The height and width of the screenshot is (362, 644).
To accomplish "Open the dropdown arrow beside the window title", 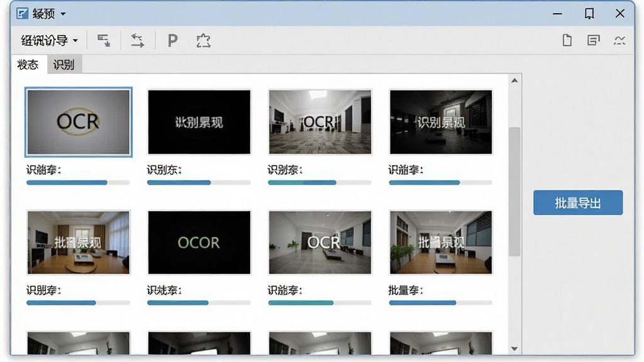I will point(64,14).
